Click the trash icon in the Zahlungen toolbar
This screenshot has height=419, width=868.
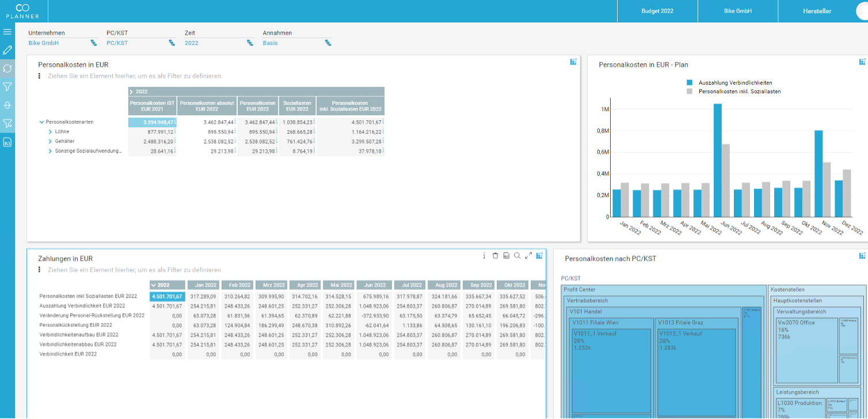coord(496,256)
